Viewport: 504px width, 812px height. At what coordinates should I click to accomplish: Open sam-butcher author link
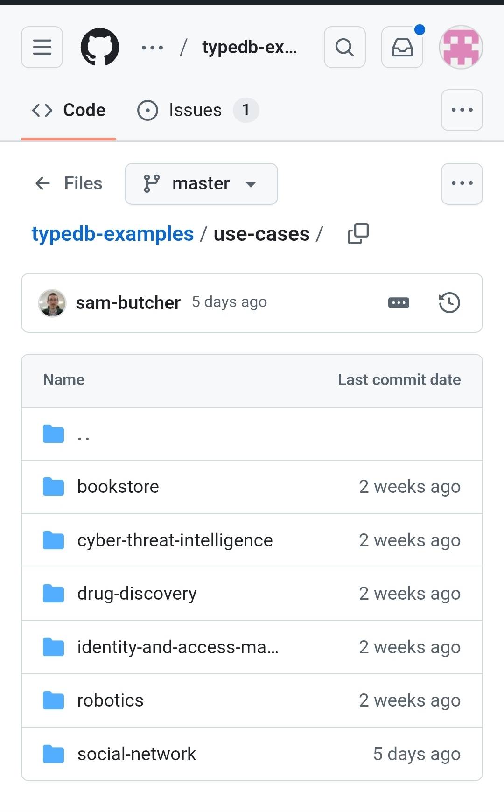pos(128,303)
